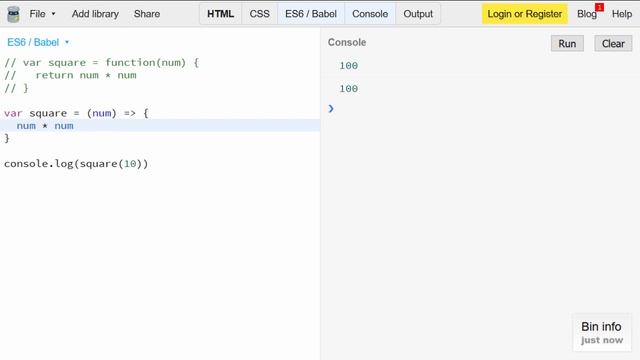Click the console.log(square(10)) line
The height and width of the screenshot is (360, 640).
point(76,164)
